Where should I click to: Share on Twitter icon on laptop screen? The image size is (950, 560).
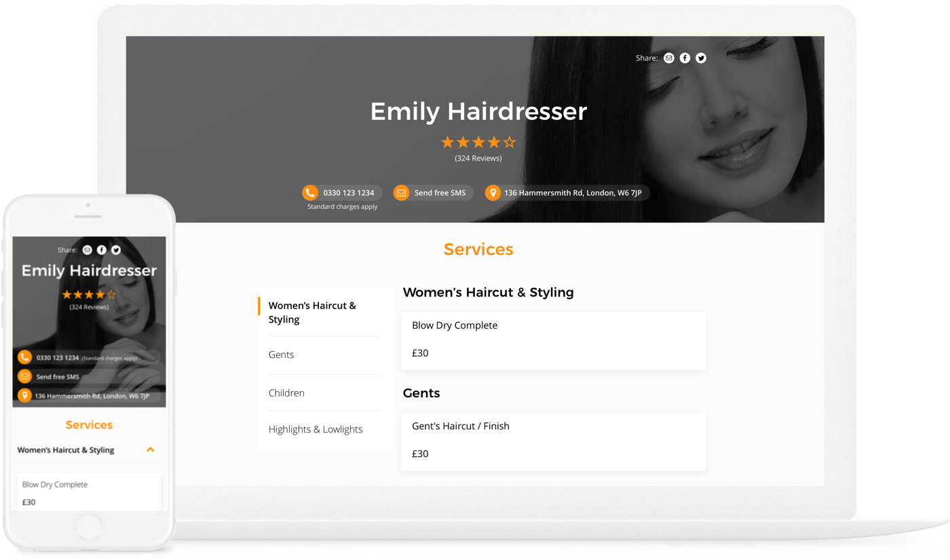[x=701, y=58]
